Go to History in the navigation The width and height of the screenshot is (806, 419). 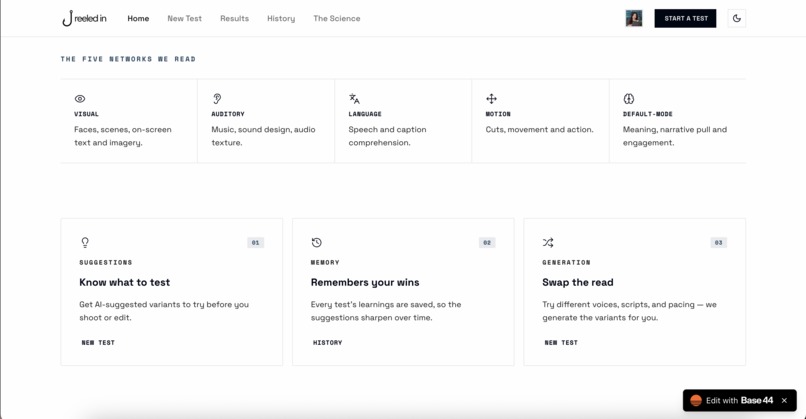tap(281, 19)
